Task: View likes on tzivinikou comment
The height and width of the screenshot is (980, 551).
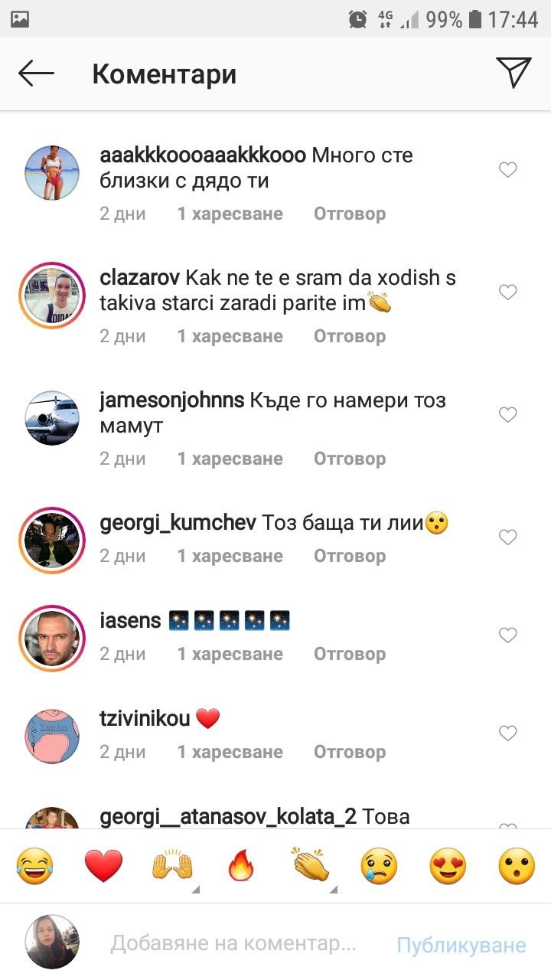Action: pos(230,752)
